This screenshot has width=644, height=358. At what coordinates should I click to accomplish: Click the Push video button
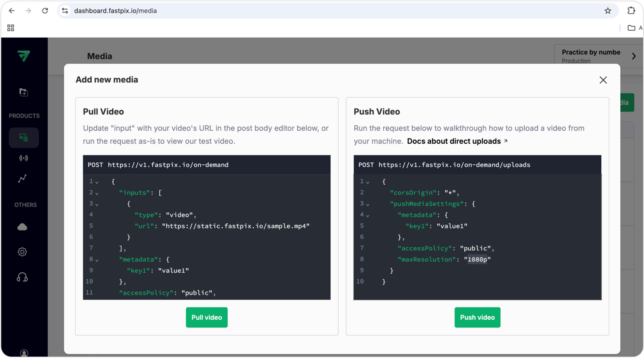(477, 317)
